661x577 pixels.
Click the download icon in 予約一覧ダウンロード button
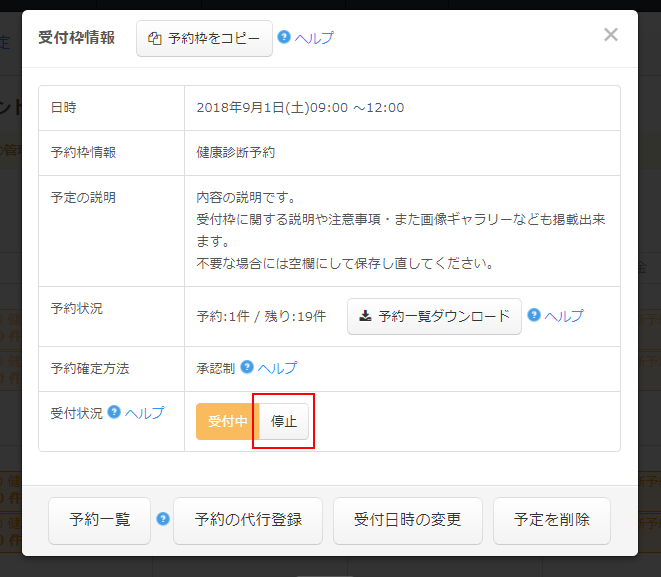[365, 316]
